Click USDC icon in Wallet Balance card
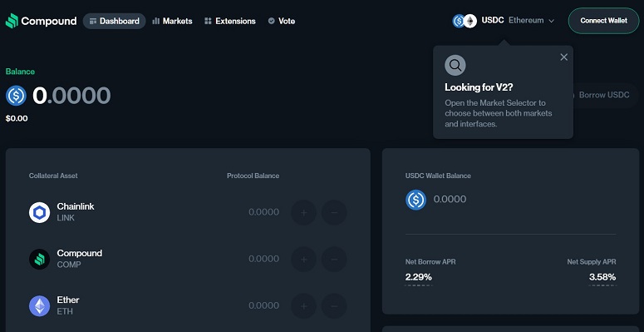This screenshot has height=332, width=644. pos(415,200)
